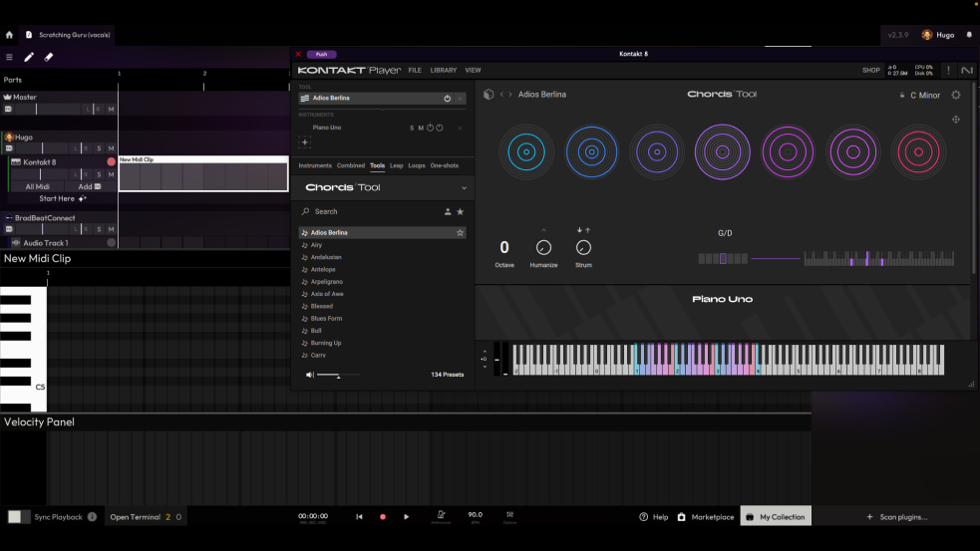Toggle the key lock next to C Minor
The image size is (980, 551).
tap(902, 96)
